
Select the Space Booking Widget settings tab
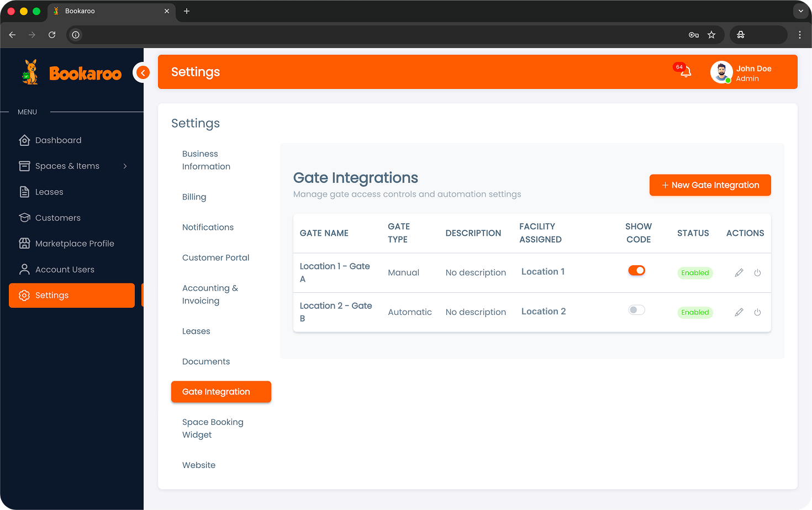pyautogui.click(x=213, y=428)
